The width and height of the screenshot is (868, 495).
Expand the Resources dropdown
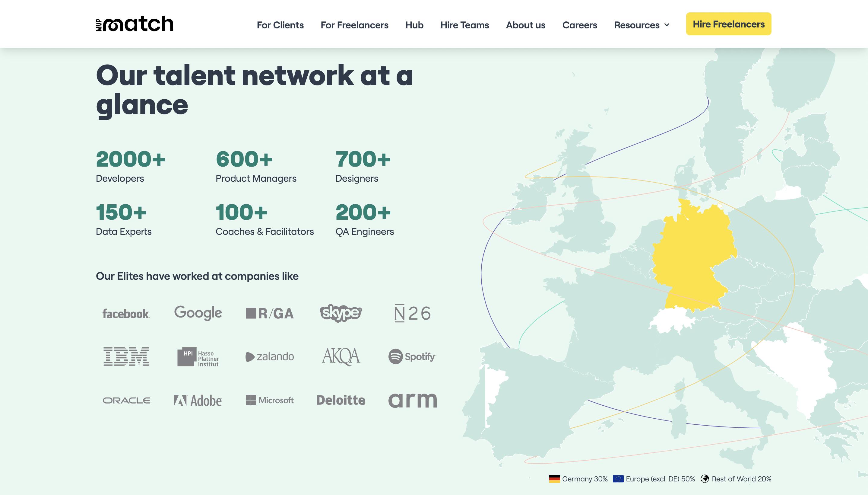[x=642, y=25]
